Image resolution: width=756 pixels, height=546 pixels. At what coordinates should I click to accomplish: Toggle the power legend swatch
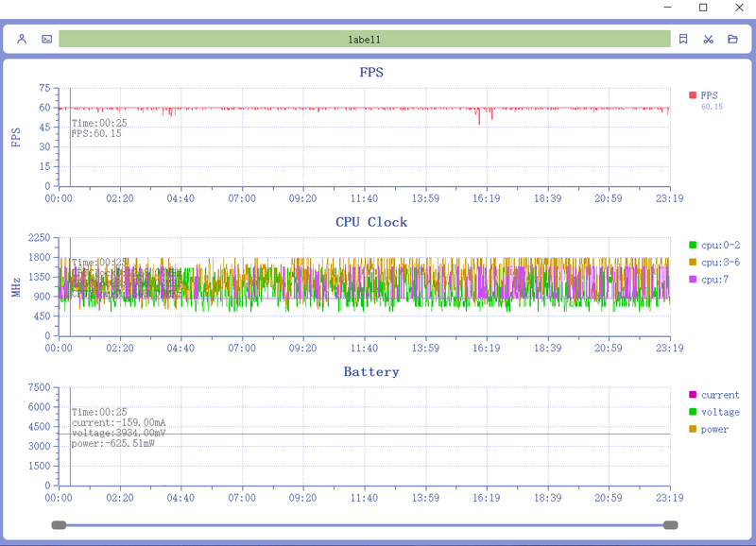click(693, 429)
